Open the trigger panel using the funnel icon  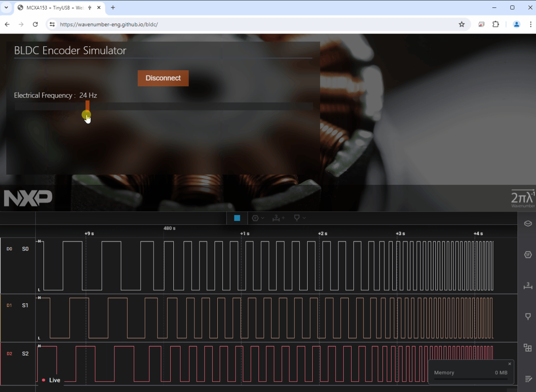[528, 316]
